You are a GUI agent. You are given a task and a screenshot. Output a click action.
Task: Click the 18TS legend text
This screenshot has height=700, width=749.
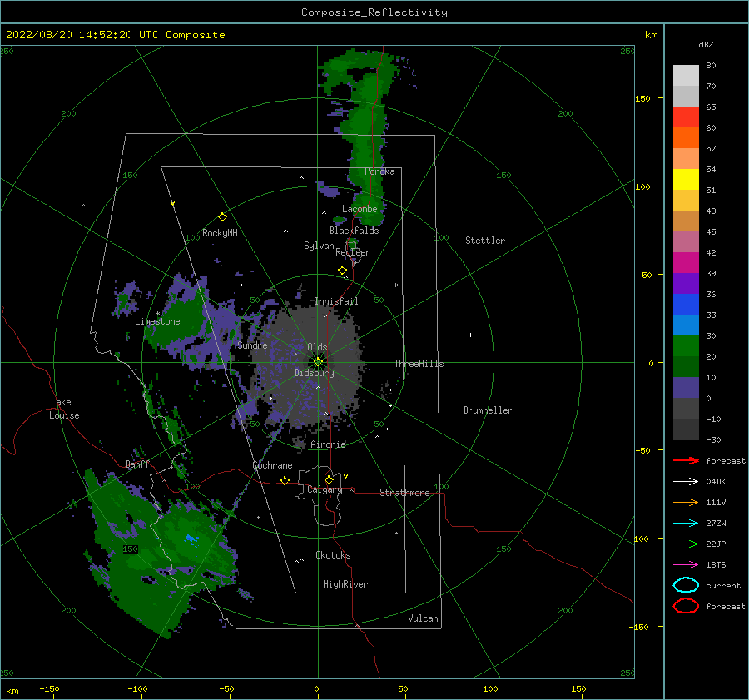pos(716,565)
